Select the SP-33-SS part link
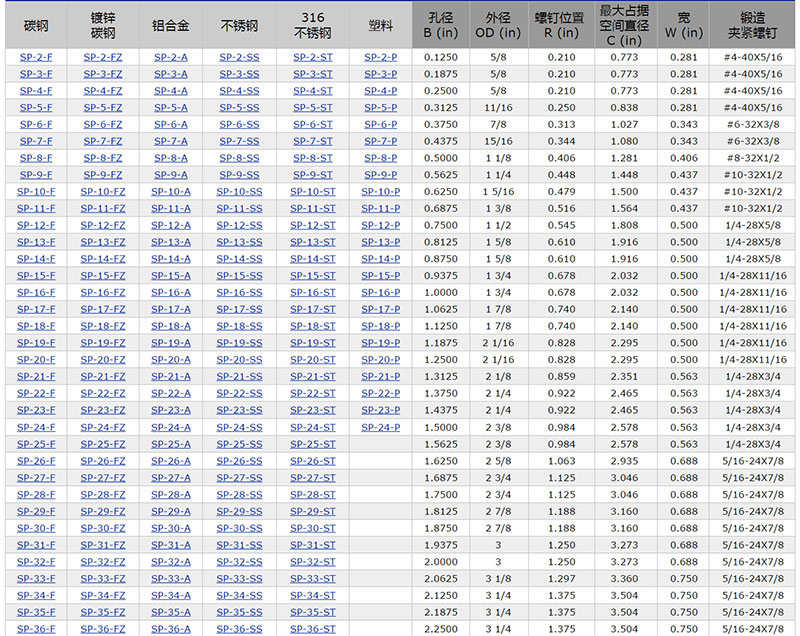This screenshot has width=800, height=636. pos(239,578)
